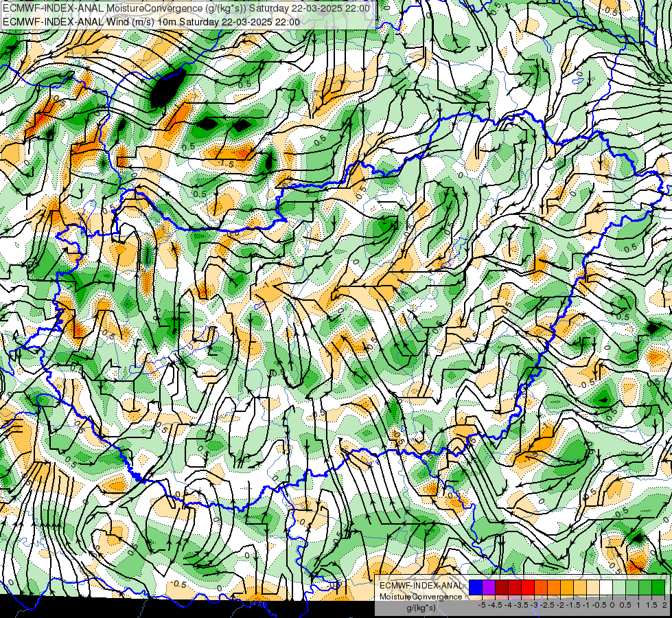Image resolution: width=672 pixels, height=618 pixels.
Task: Pick the medium green swatch between 1 and 1.5
Action: point(645,588)
